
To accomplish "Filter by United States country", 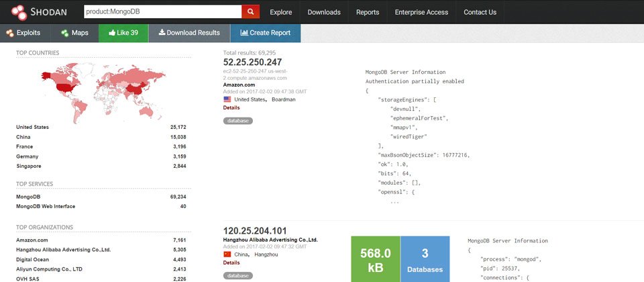I will click(32, 128).
